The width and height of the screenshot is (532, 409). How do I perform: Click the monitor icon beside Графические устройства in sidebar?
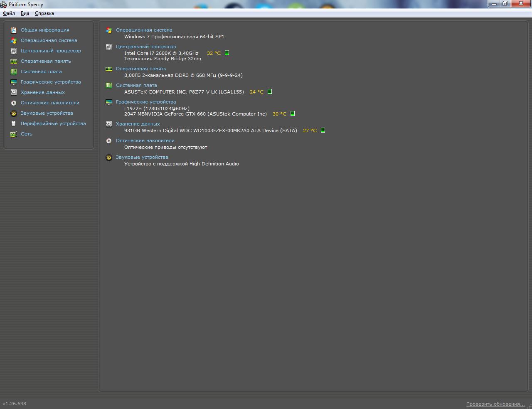click(14, 82)
